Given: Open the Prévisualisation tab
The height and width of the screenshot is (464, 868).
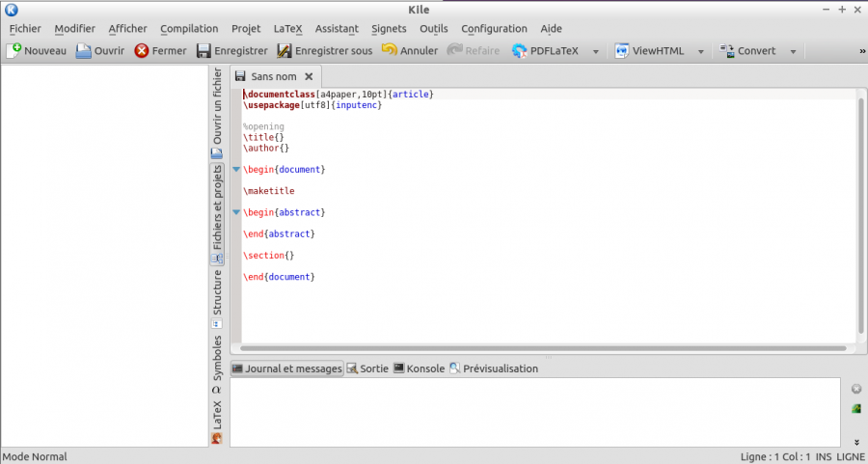Looking at the screenshot, I should click(493, 368).
